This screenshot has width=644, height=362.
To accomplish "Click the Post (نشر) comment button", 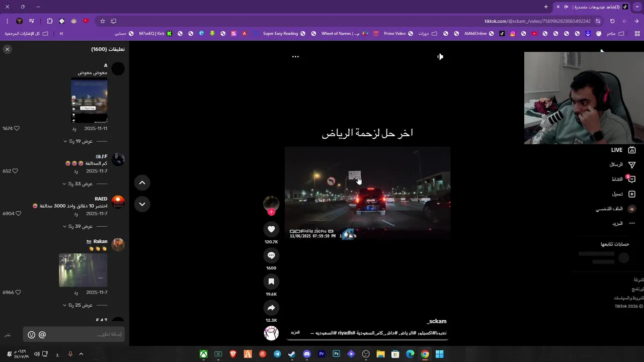I will pyautogui.click(x=8, y=334).
